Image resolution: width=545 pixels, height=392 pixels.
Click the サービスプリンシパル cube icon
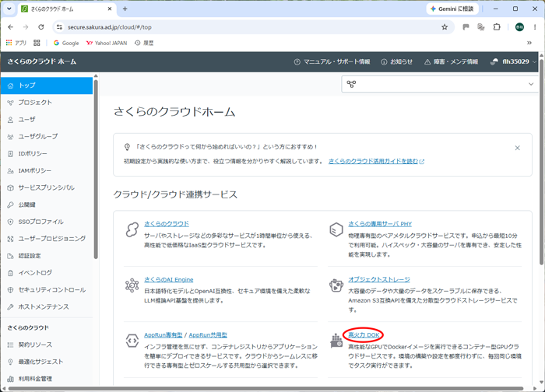coord(10,188)
